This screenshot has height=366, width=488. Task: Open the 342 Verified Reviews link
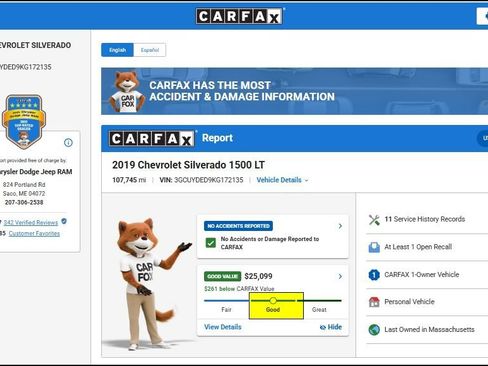click(31, 223)
